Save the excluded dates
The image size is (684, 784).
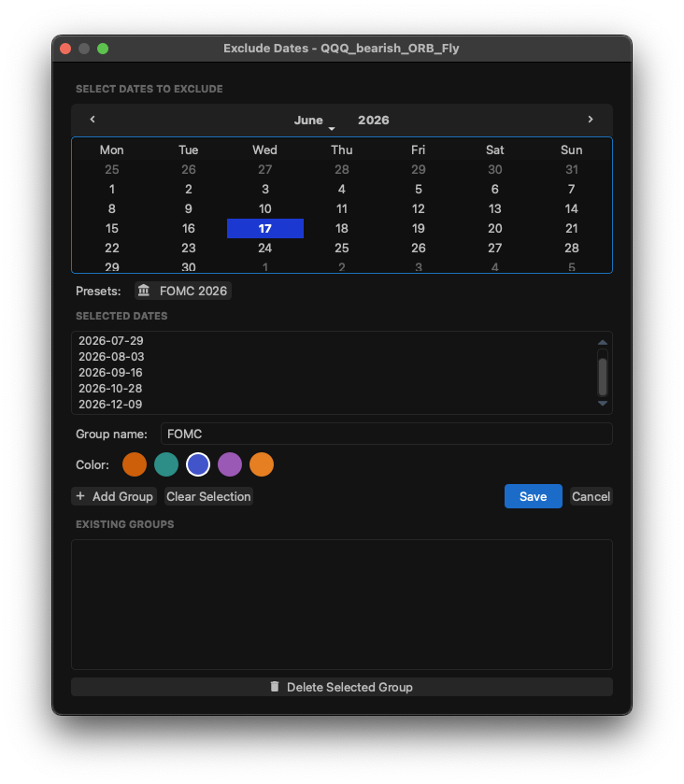coord(533,496)
